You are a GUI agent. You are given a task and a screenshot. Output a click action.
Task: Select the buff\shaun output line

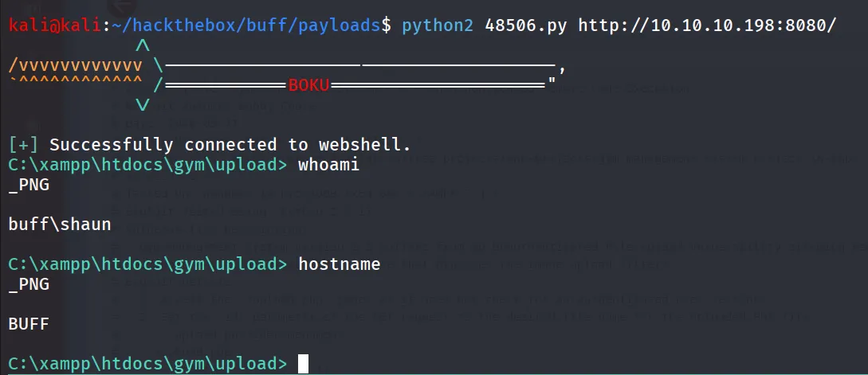[60, 224]
